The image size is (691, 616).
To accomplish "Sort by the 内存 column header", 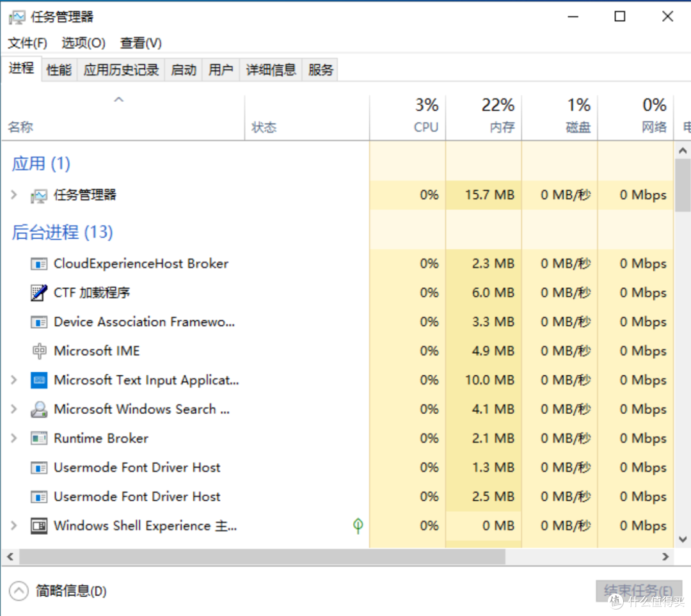I will (x=484, y=118).
